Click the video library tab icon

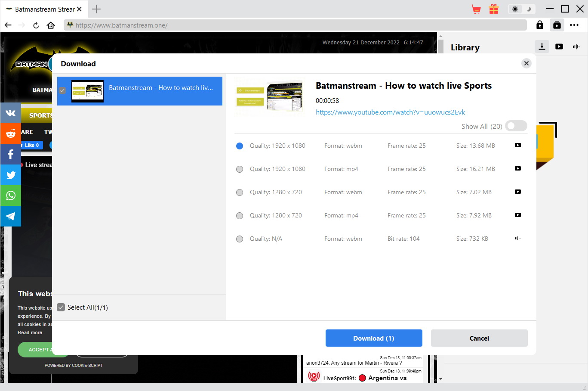pyautogui.click(x=559, y=47)
